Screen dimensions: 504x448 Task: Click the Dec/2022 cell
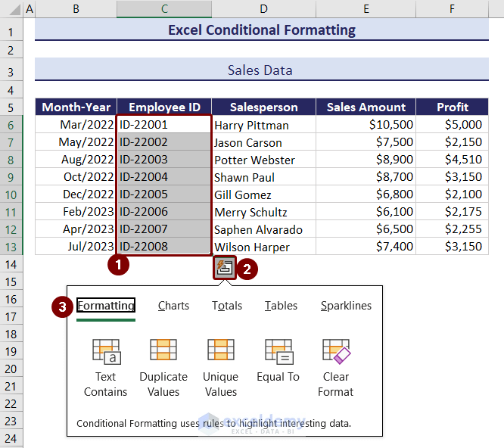click(76, 194)
